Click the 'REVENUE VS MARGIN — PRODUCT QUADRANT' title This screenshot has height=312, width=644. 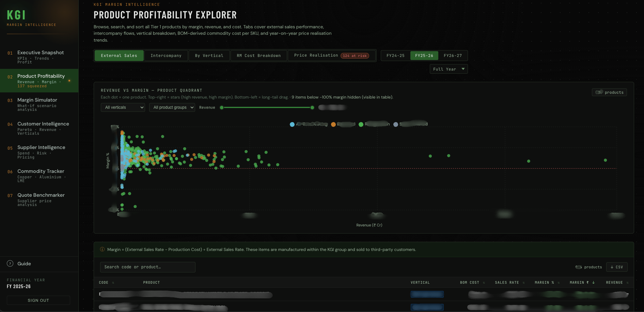[152, 91]
